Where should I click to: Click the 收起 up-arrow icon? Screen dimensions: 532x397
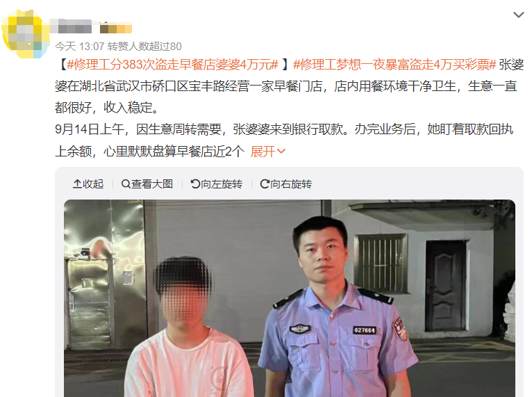(x=77, y=184)
